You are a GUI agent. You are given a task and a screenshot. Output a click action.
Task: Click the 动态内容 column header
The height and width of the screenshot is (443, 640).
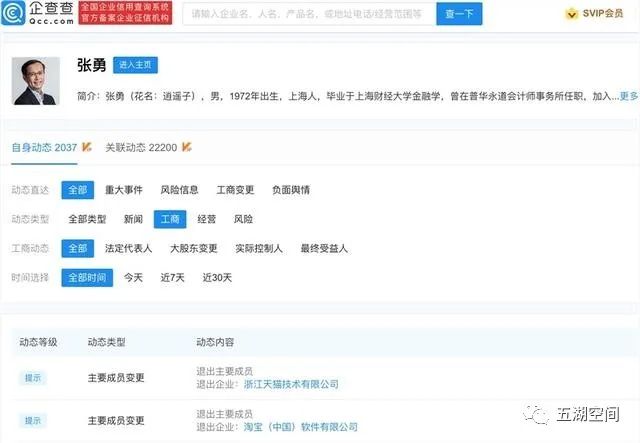tap(215, 342)
